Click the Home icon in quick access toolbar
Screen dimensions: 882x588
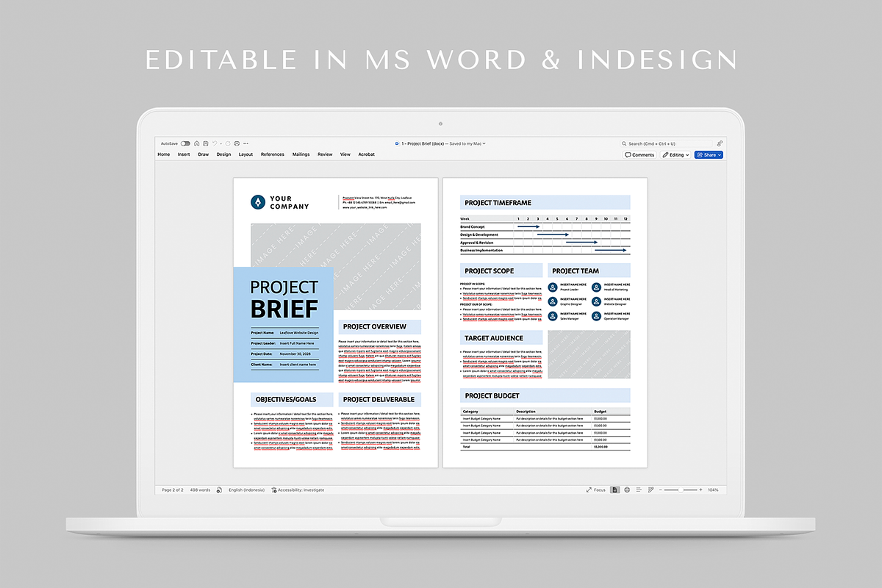[197, 143]
